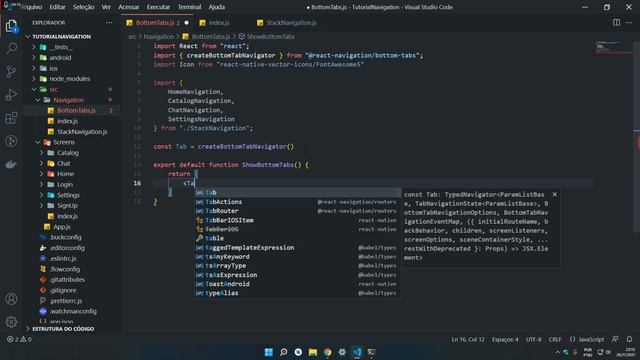
Task: Open the terminal app in taskbar
Action: 371,352
